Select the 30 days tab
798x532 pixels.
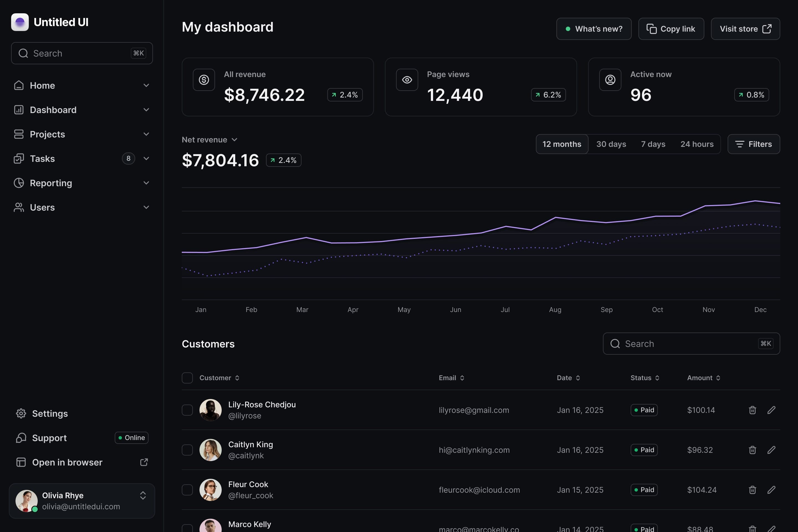pos(611,144)
